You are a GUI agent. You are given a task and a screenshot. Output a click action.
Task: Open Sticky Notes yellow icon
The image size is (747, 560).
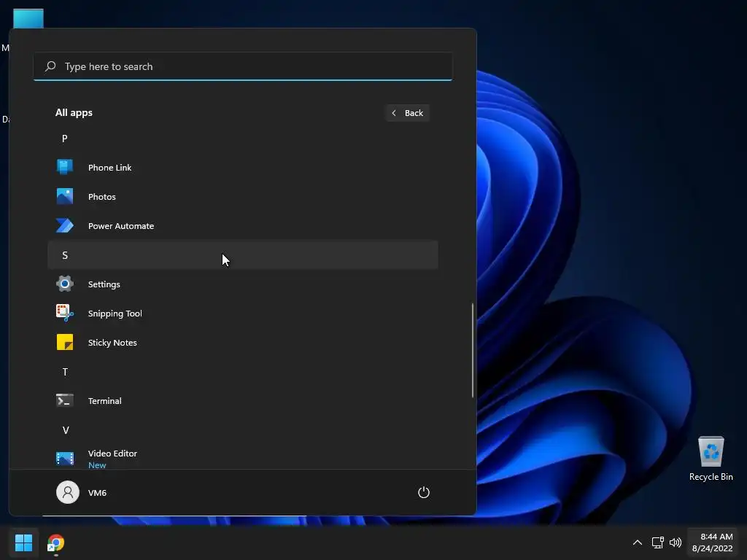[65, 342]
